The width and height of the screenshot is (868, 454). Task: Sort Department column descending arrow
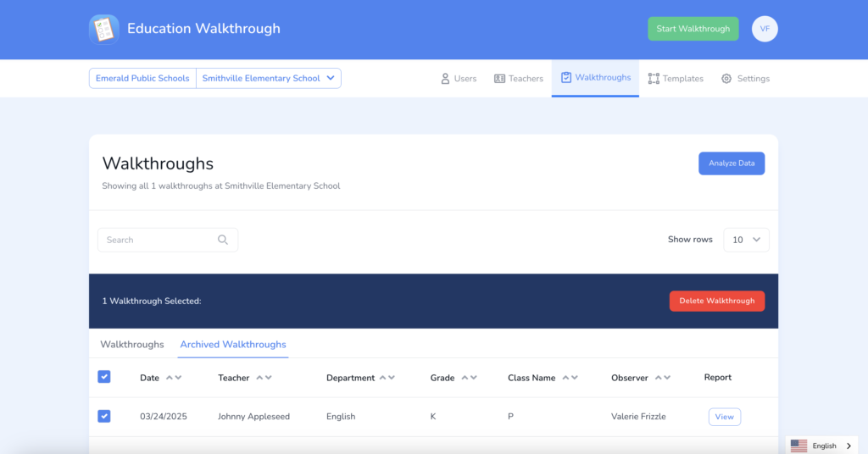click(392, 378)
